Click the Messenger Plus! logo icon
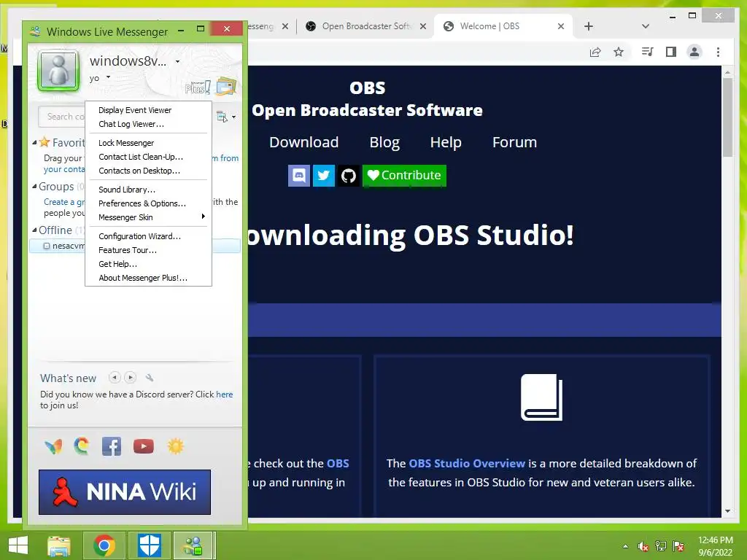The image size is (747, 560). click(x=197, y=87)
